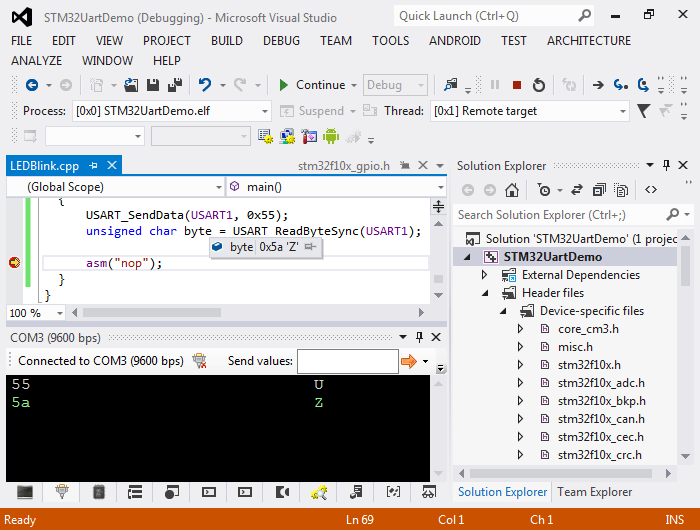Click the disconnect COM port icon
Image resolution: width=700 pixels, height=530 pixels.
tap(199, 361)
